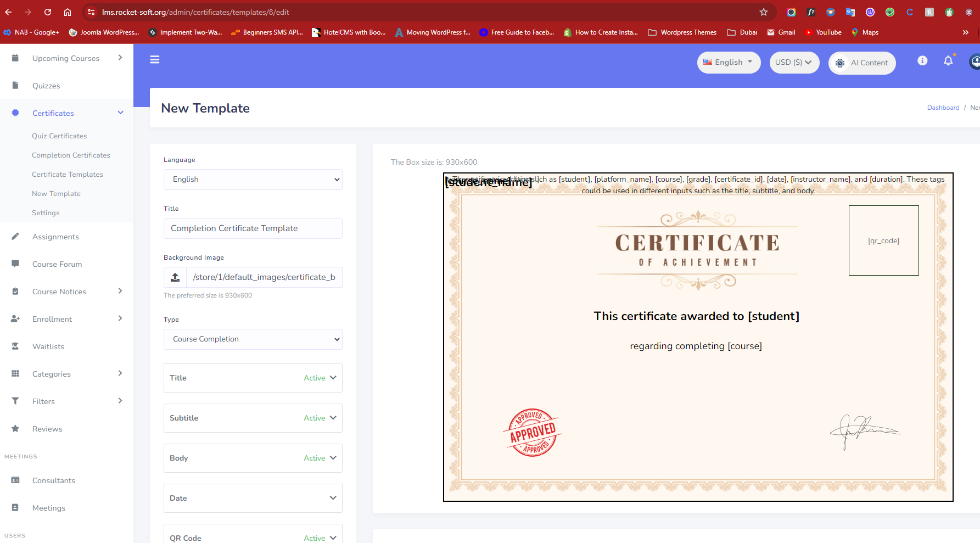The width and height of the screenshot is (980, 543).
Task: Select the [qr_code] box on certificate
Action: pyautogui.click(x=884, y=240)
